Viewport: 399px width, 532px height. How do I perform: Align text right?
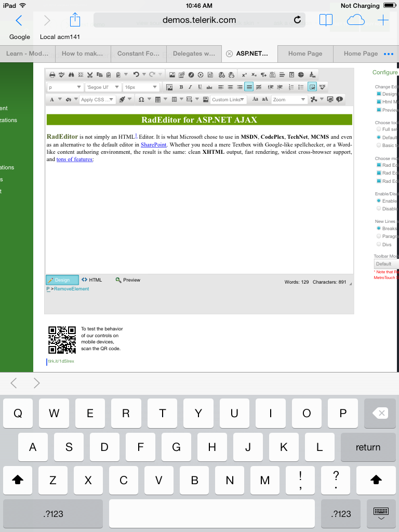tap(240, 87)
